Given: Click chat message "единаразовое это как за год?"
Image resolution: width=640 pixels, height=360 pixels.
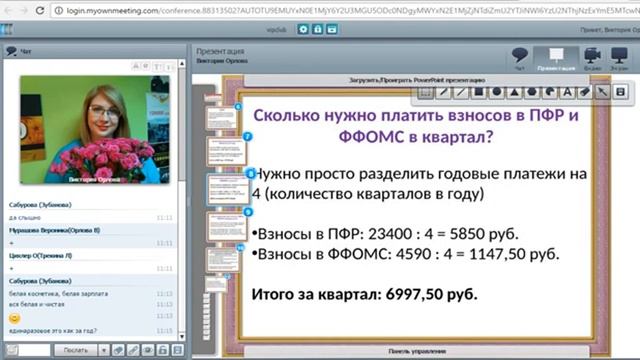Looking at the screenshot, I should coord(53,331).
